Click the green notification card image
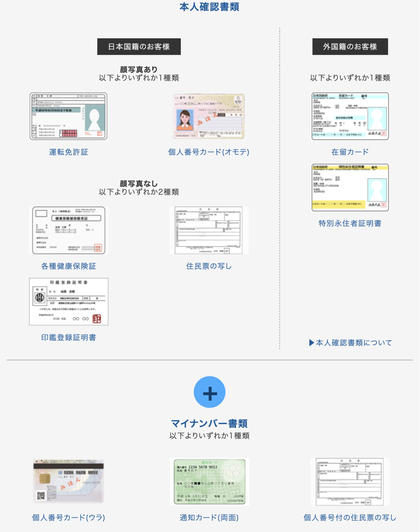 tap(209, 482)
